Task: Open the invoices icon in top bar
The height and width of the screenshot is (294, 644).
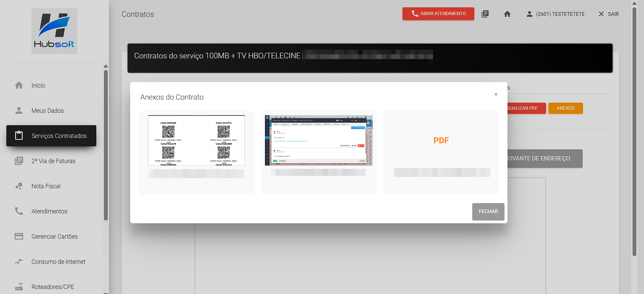Action: point(485,14)
